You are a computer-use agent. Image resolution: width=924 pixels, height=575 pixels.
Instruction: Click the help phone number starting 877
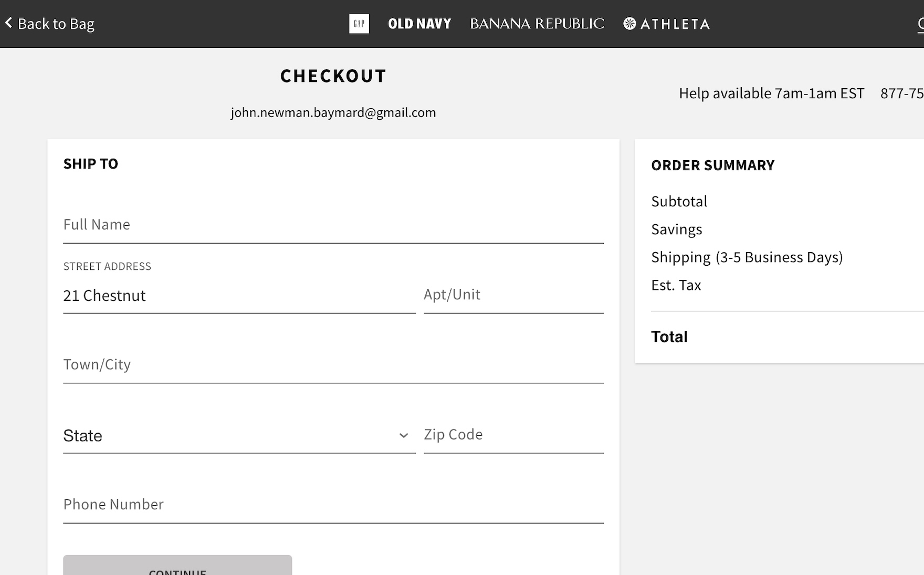[x=901, y=93]
